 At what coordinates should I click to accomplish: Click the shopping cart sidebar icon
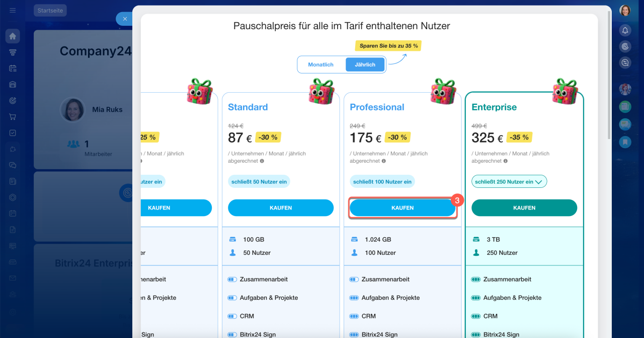pos(13,117)
